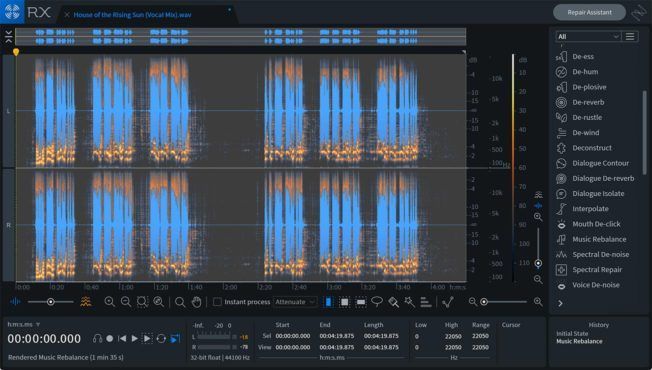The image size is (652, 370).
Task: Click the De-ess module icon
Action: tap(561, 57)
